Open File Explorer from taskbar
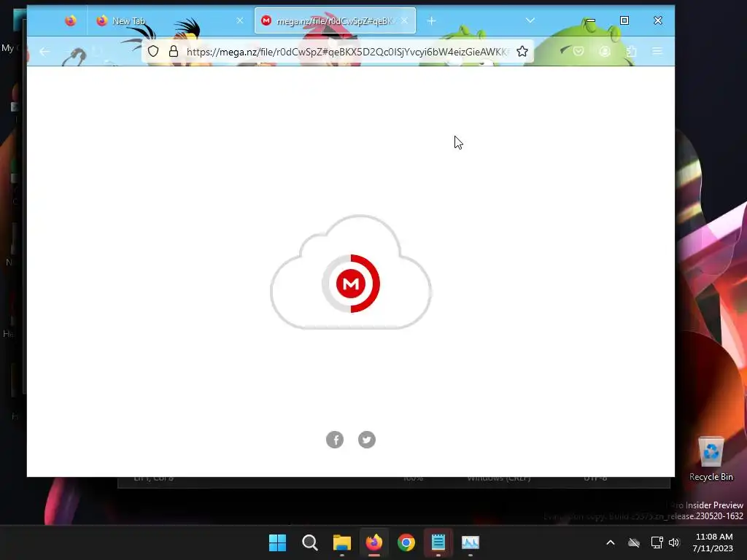Screen dimensions: 747x560 (x=341, y=542)
